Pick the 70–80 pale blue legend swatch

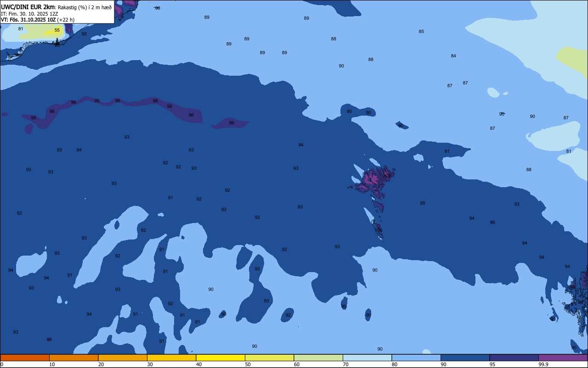(367, 357)
